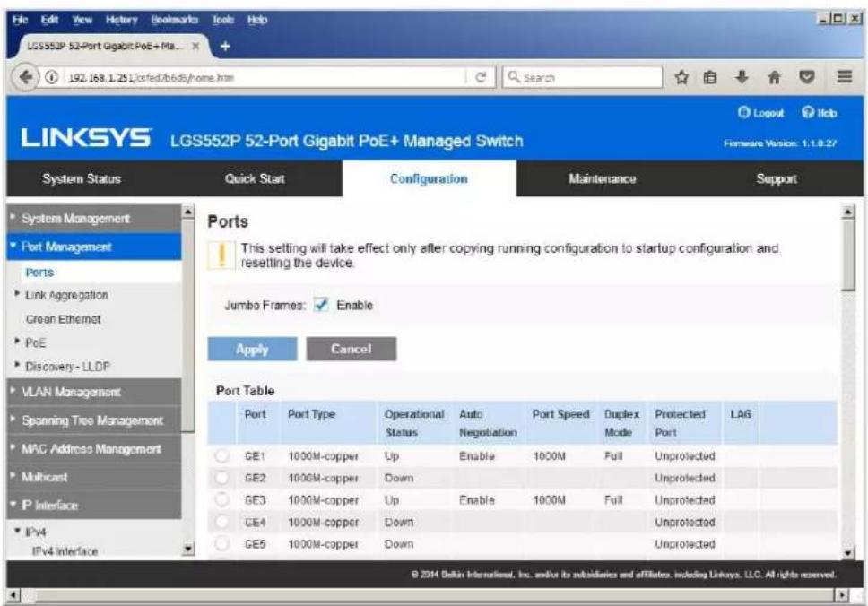Expand the Link Aggregation submenu

coord(17,294)
